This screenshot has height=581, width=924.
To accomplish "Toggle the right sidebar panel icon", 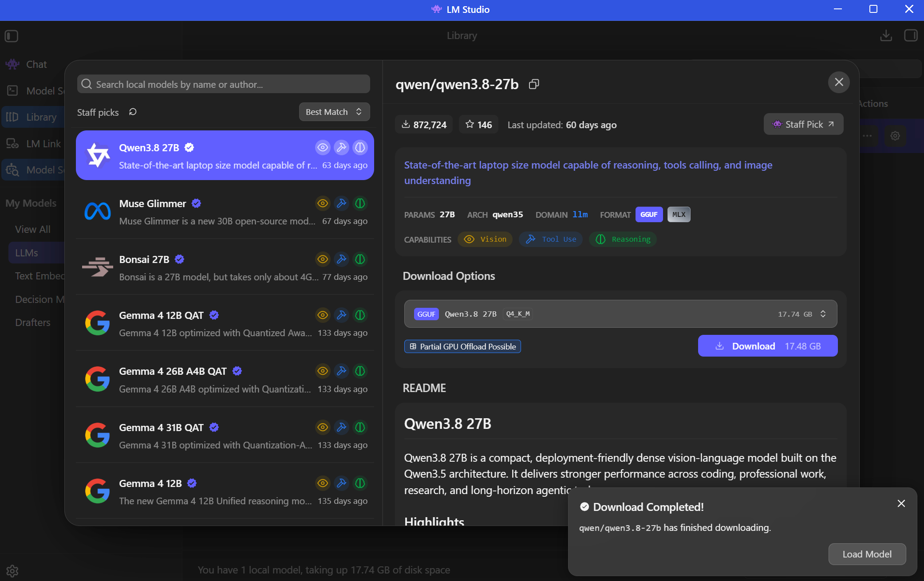I will pos(911,35).
